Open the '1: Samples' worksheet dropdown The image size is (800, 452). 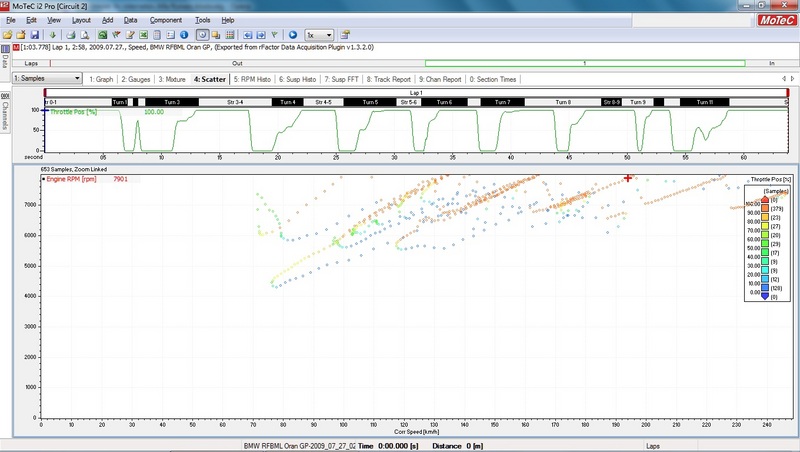(x=47, y=79)
